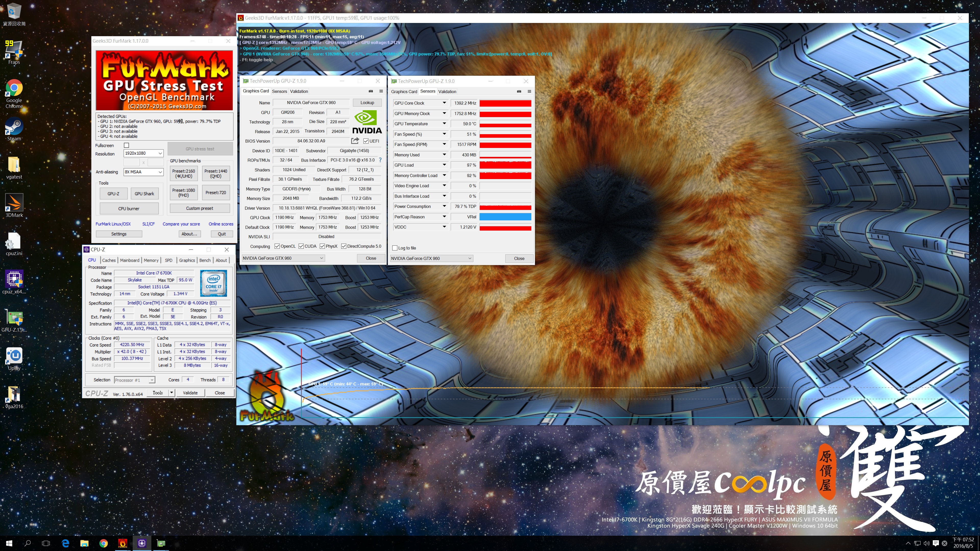Open the Resolution 1920x1080 dropdown in FurMark
This screenshot has height=551, width=980.
click(143, 153)
